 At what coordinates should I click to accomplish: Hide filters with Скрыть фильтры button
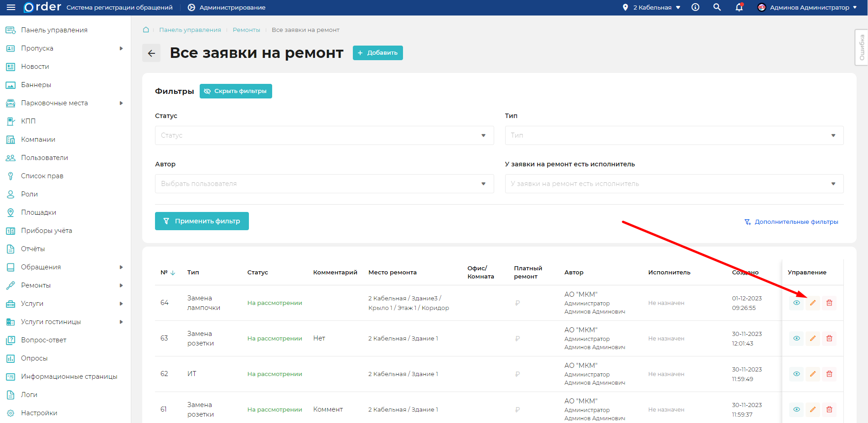pyautogui.click(x=236, y=91)
